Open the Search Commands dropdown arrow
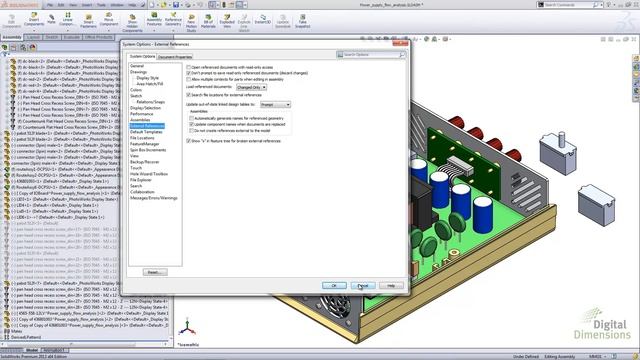Screen dimensions: 640x360 click(x=602, y=5)
